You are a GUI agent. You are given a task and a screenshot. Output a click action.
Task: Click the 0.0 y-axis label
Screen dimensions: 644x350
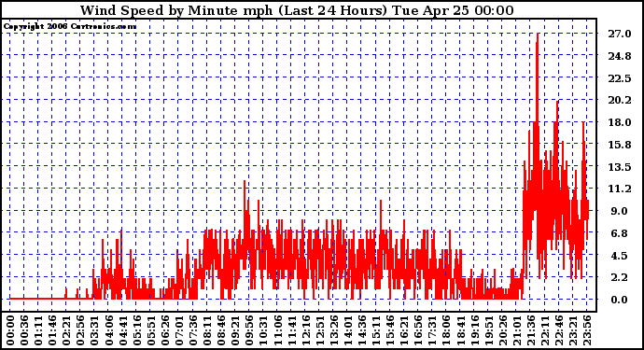620,300
